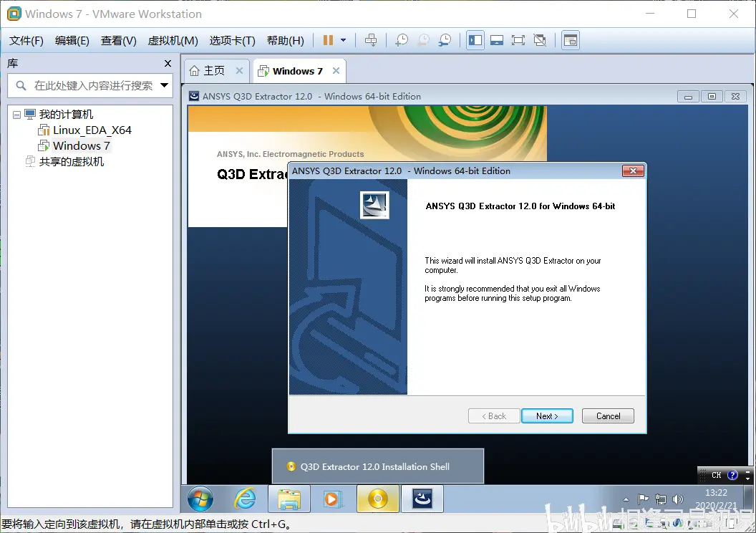Close the 库 library panel
Screen dimensions: 756x533
[168, 63]
